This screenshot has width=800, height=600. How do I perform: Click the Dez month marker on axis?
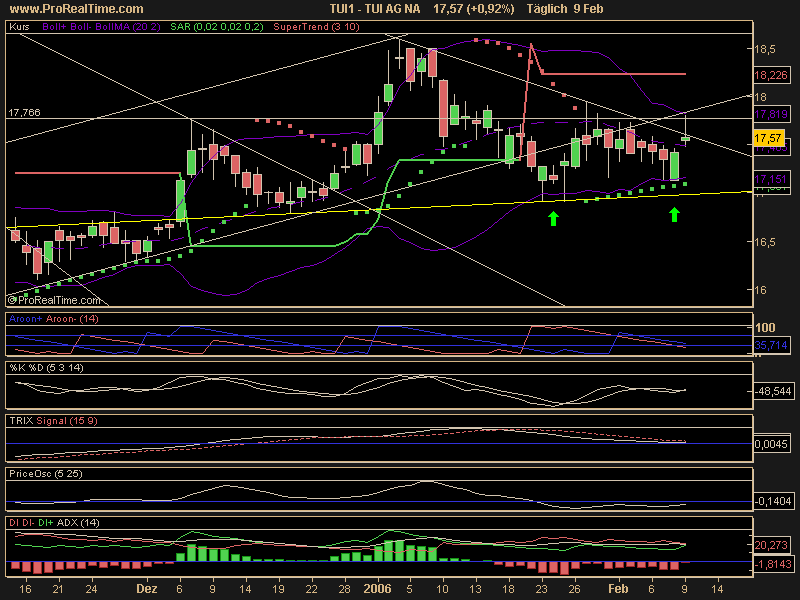coord(149,591)
